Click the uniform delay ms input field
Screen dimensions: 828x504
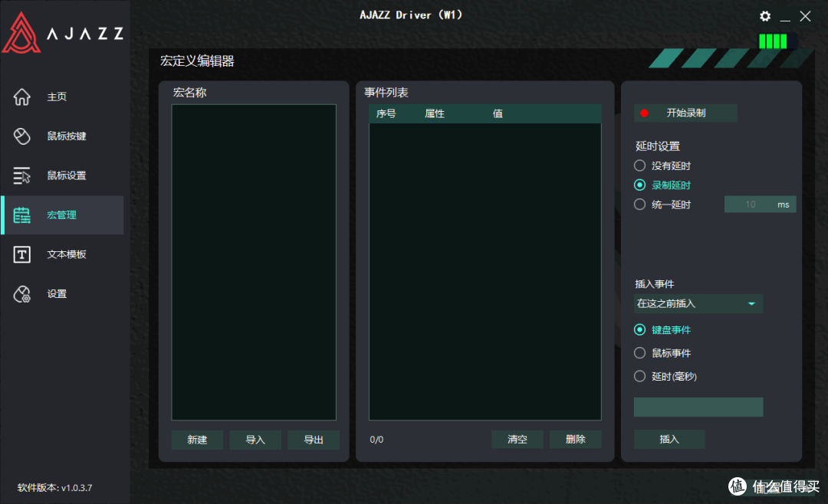760,205
